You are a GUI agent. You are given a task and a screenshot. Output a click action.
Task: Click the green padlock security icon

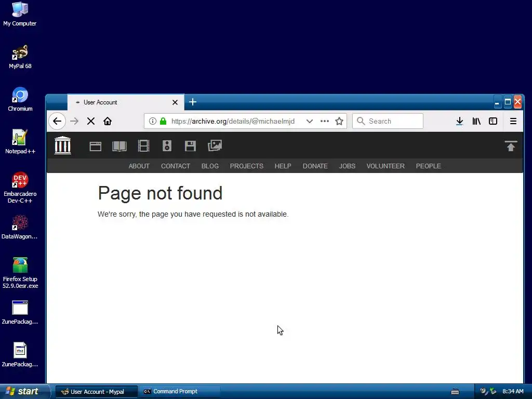coord(163,121)
